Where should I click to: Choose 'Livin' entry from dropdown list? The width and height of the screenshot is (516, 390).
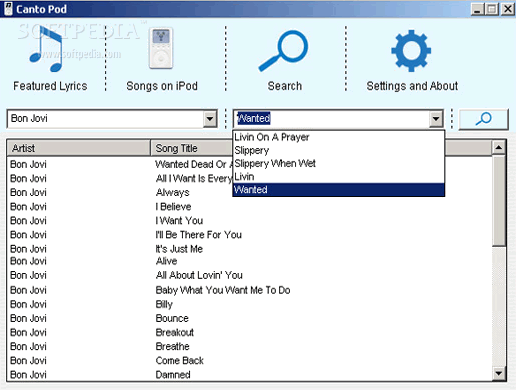(338, 176)
